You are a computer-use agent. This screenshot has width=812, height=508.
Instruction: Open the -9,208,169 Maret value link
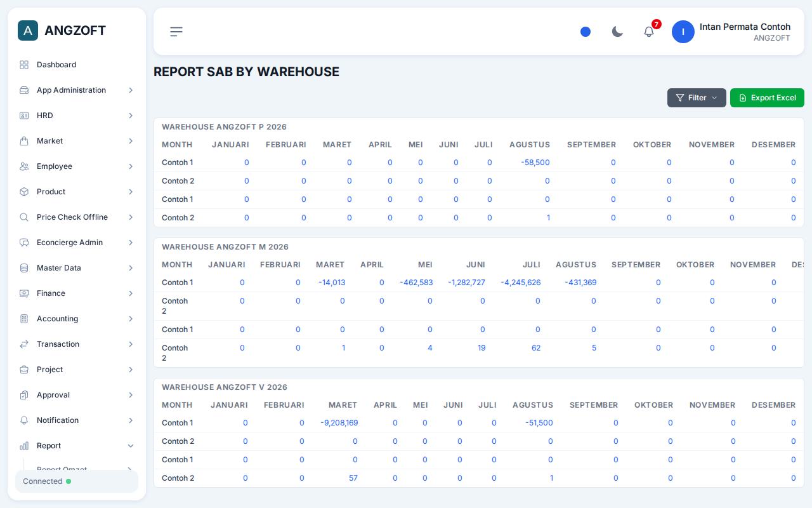(x=339, y=423)
